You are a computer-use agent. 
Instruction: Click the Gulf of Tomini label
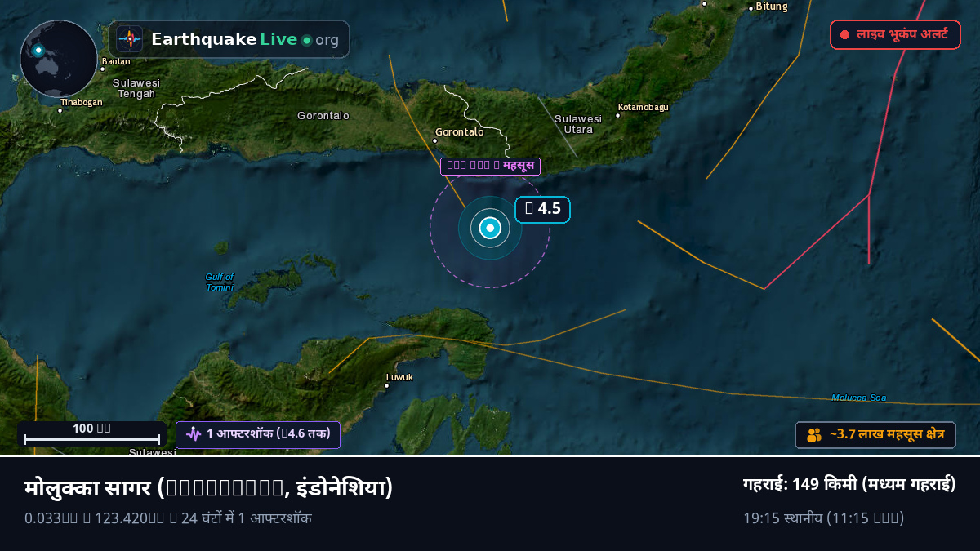pos(219,282)
